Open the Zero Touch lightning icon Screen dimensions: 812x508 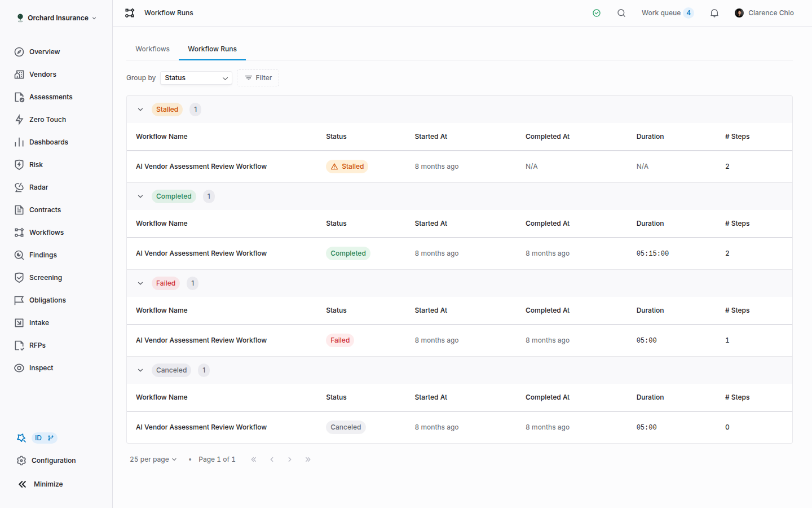[19, 120]
